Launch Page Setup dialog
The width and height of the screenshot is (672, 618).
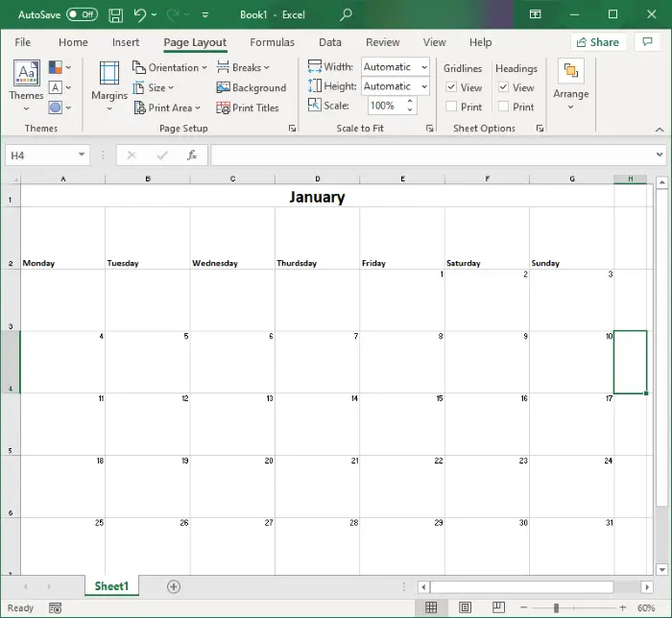coord(292,129)
